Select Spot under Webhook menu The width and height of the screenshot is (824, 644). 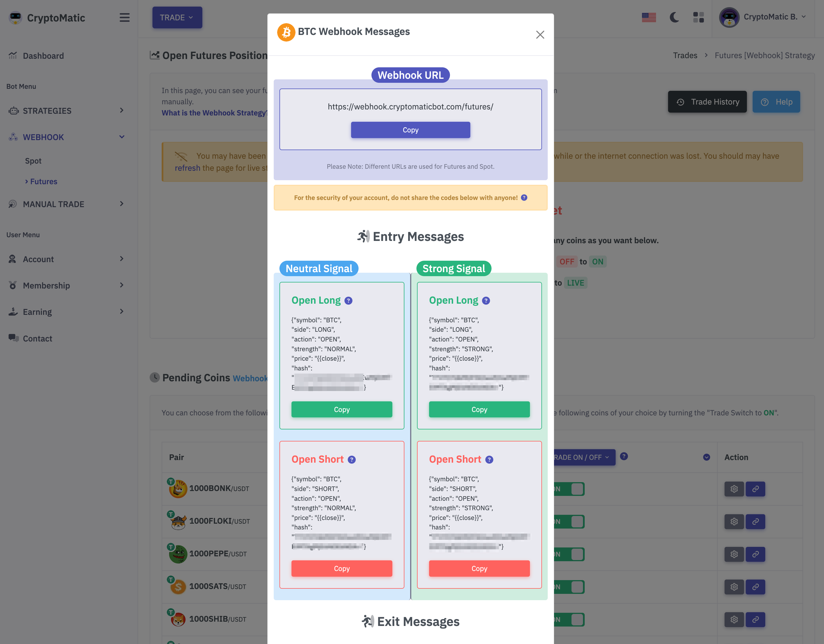(33, 161)
